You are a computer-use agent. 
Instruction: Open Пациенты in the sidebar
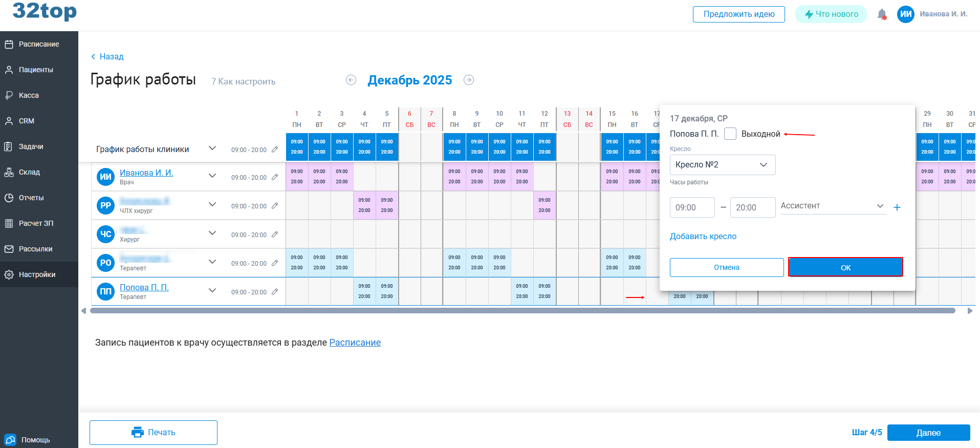(36, 70)
